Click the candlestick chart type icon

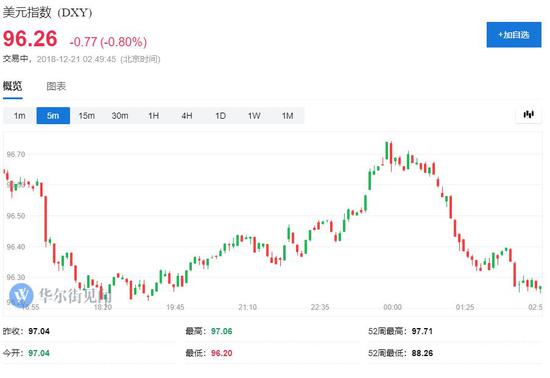pyautogui.click(x=529, y=115)
